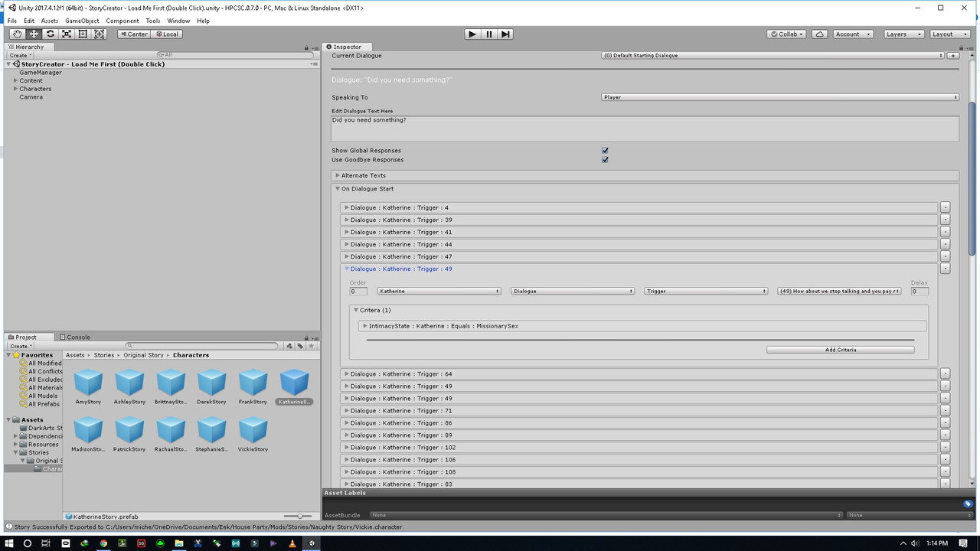Select the Hand tool in toolbar
Image resolution: width=980 pixels, height=551 pixels.
tap(17, 34)
